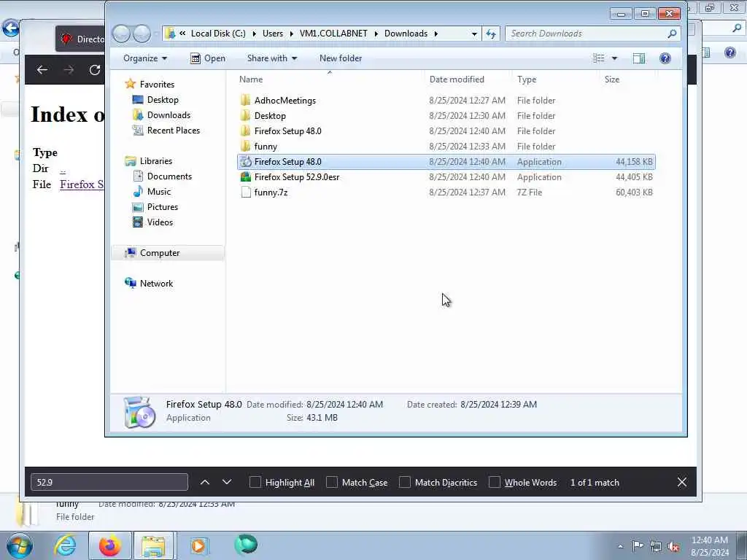Open Windows Media Player from taskbar
The height and width of the screenshot is (560, 747).
click(x=198, y=545)
